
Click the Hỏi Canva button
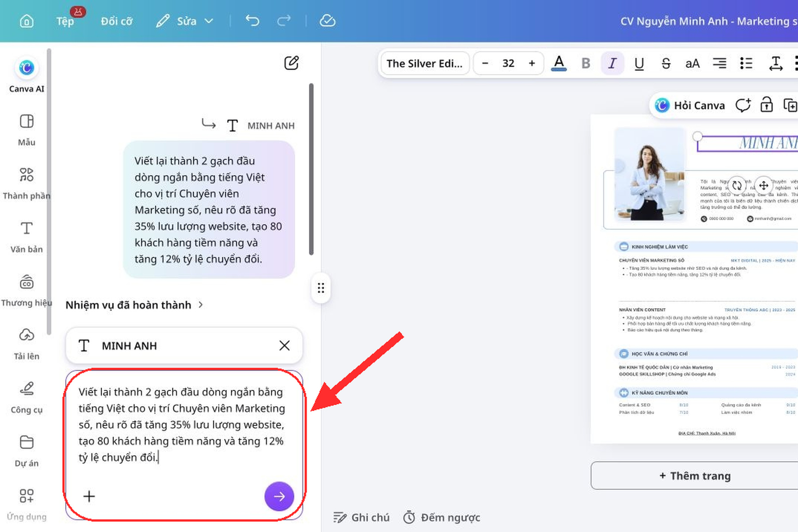[x=690, y=106]
